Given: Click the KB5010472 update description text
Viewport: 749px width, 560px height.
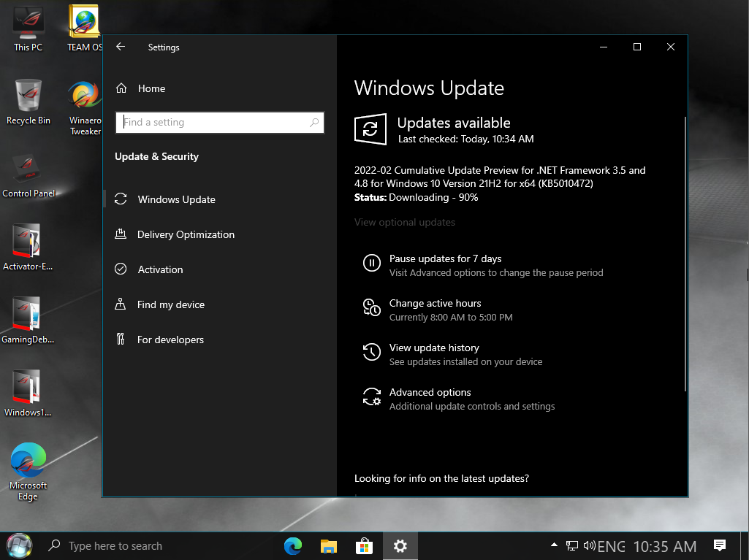Looking at the screenshot, I should coord(500,177).
